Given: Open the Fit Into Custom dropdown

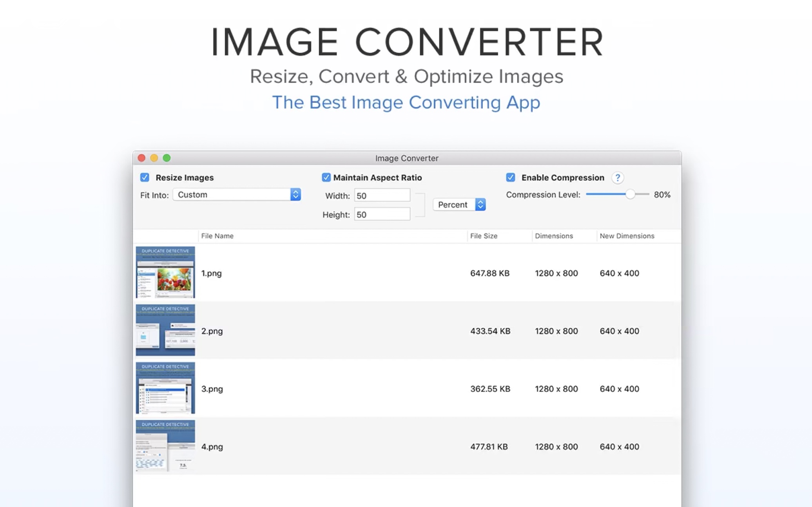Looking at the screenshot, I should click(237, 195).
